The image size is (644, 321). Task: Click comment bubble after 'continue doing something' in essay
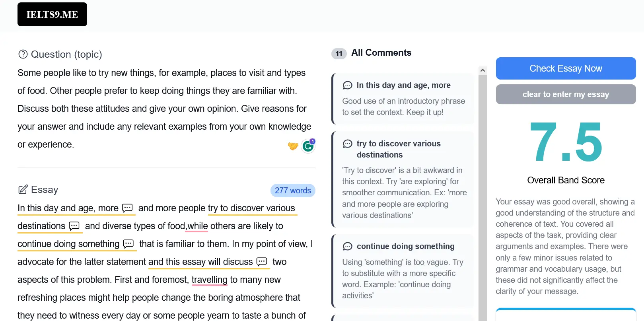tap(128, 244)
